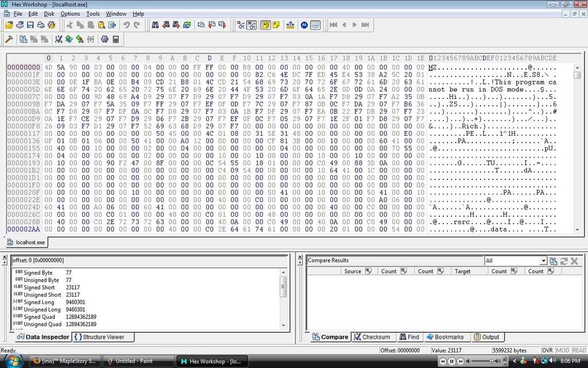Open the Disk menu

click(49, 14)
